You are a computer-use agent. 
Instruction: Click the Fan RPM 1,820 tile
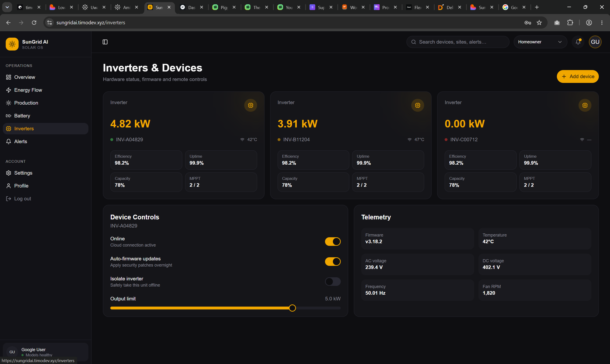coord(535,290)
